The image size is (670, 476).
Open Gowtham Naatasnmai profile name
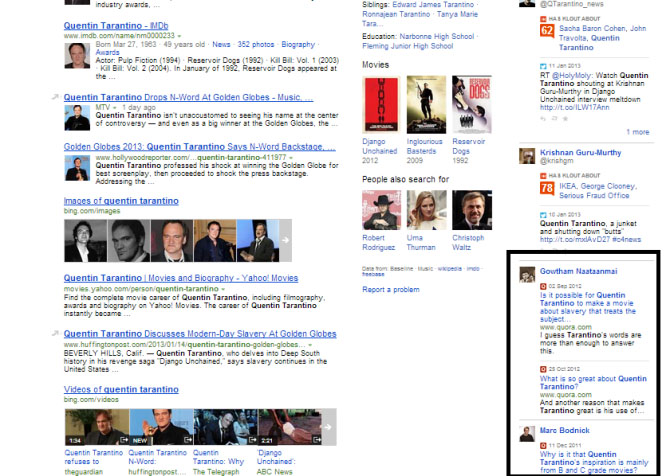click(x=578, y=271)
